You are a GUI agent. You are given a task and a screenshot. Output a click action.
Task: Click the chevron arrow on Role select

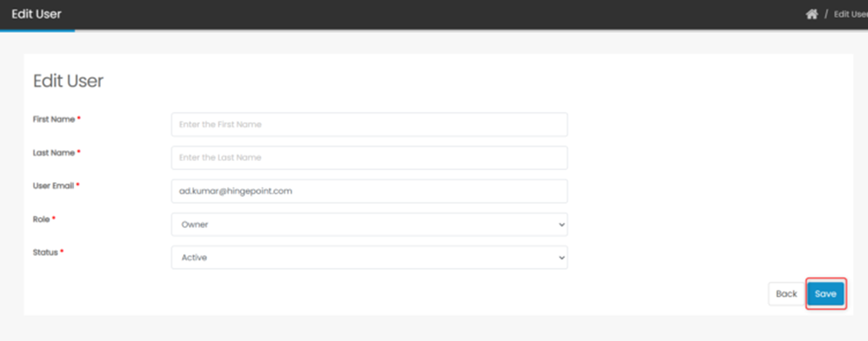pyautogui.click(x=562, y=225)
